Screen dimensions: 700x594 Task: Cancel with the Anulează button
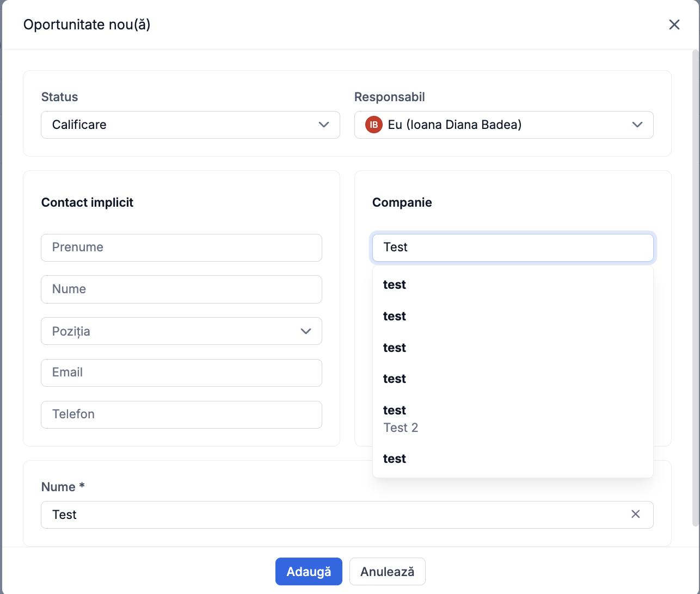pyautogui.click(x=387, y=571)
